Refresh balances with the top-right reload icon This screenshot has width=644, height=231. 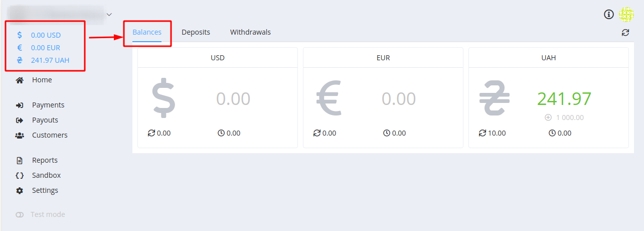625,32
